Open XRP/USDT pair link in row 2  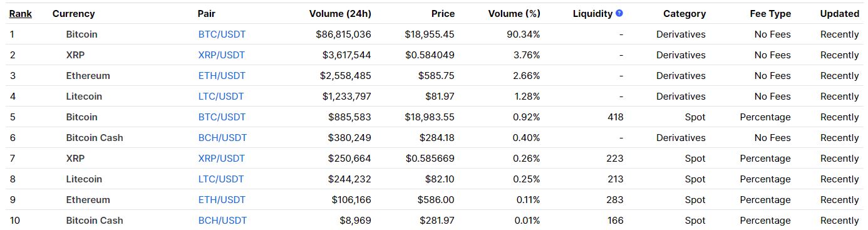[221, 55]
